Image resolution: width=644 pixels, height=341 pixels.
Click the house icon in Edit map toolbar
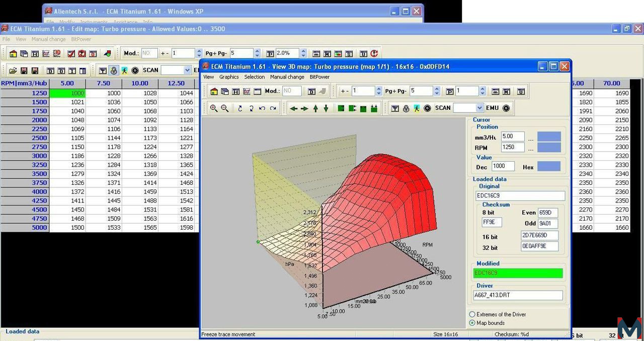tap(13, 53)
